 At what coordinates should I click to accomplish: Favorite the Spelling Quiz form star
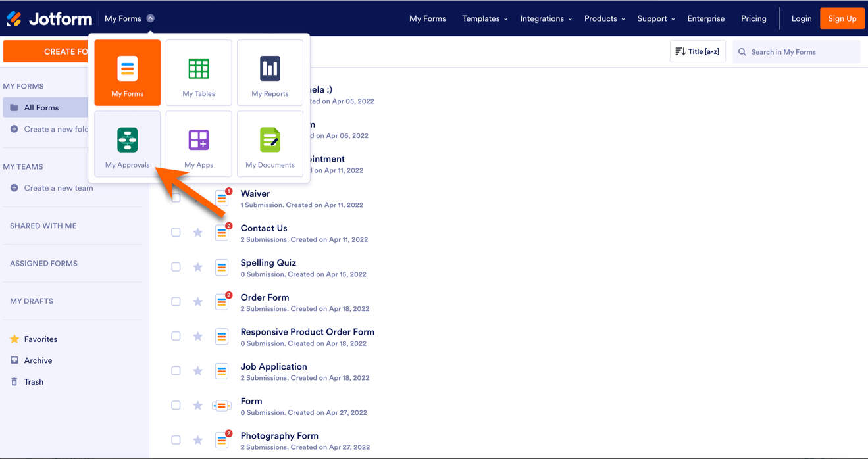(197, 267)
